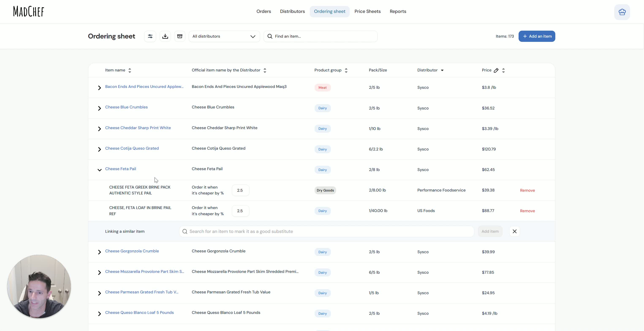This screenshot has height=331, width=644.
Task: Click the pencil edit icon beside Price
Action: click(x=496, y=70)
